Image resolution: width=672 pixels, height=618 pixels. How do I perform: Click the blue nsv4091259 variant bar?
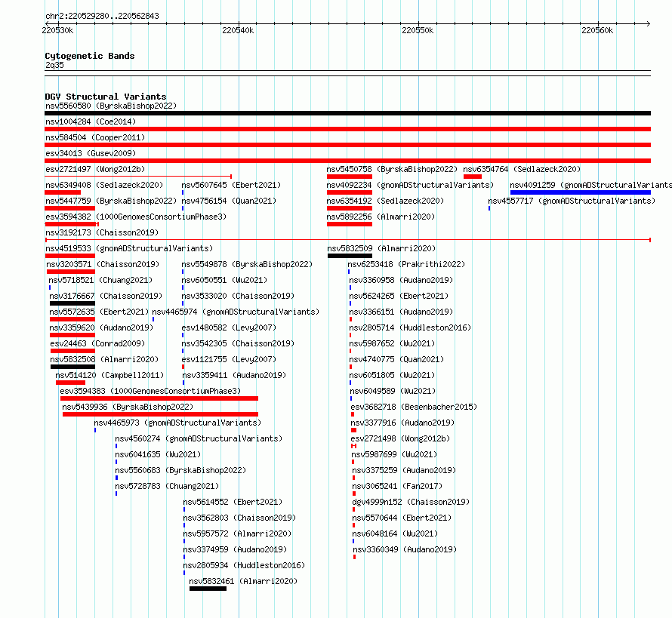click(581, 192)
